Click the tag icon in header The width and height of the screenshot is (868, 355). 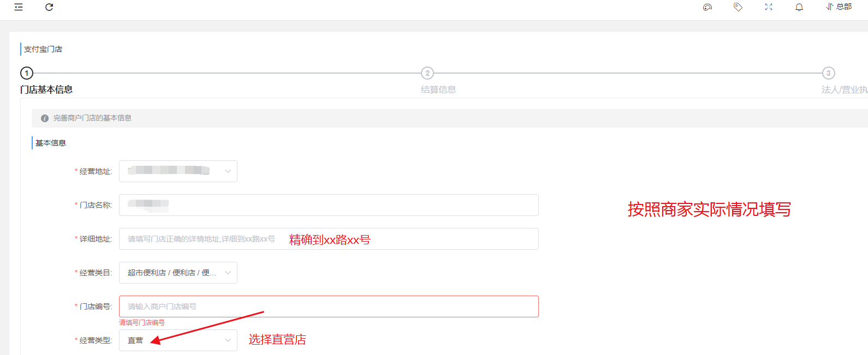(x=738, y=7)
